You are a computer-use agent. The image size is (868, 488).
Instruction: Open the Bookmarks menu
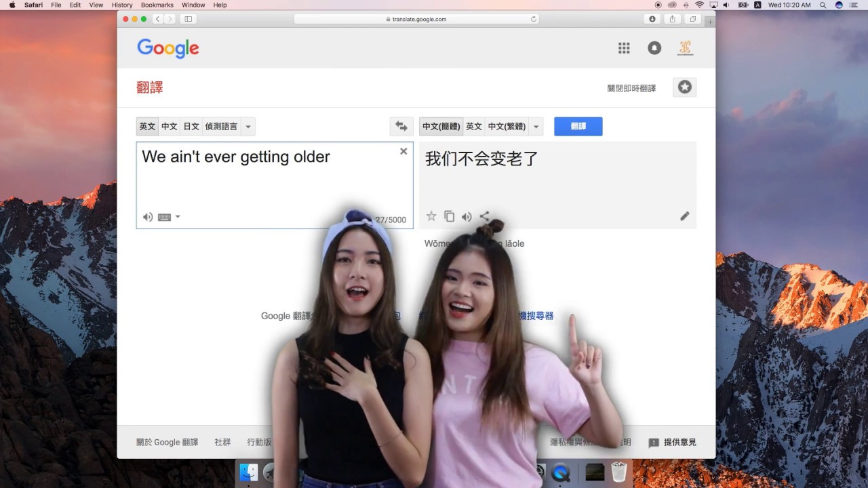coord(157,5)
